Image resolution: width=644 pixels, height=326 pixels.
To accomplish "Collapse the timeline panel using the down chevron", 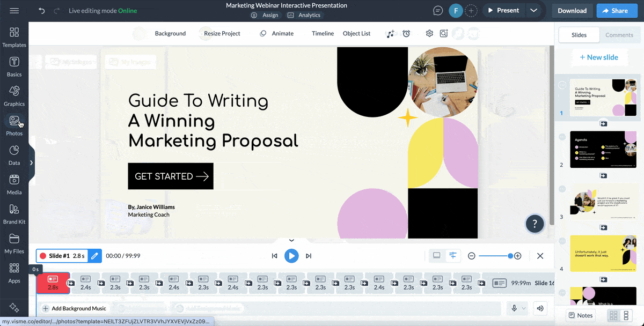I will (291, 240).
